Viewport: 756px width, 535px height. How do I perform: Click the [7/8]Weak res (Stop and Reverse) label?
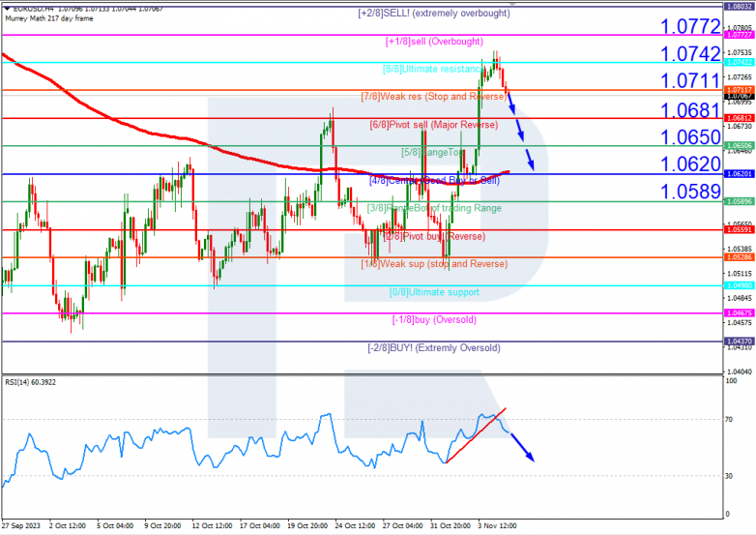pos(434,97)
